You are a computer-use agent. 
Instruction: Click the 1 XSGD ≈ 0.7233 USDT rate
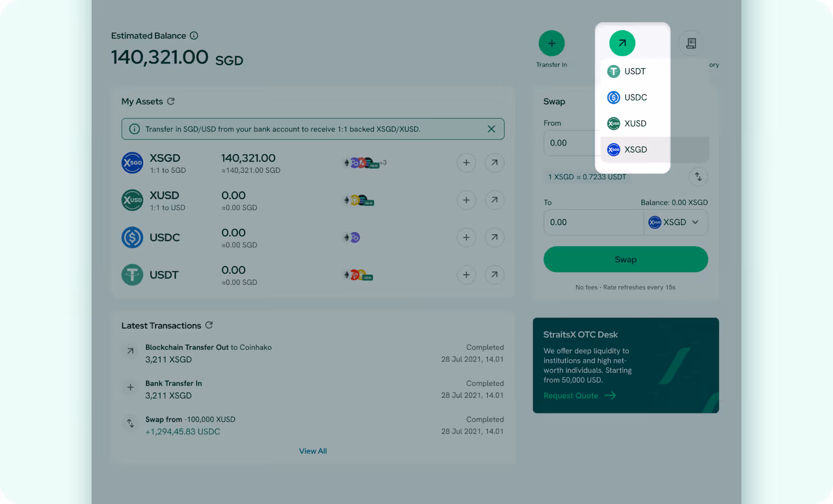587,177
